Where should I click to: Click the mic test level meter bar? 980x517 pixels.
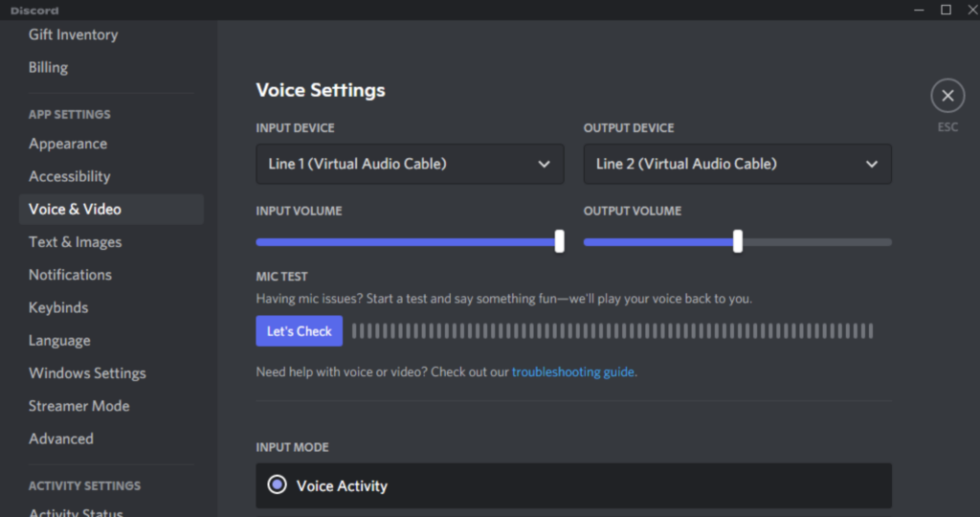point(612,331)
